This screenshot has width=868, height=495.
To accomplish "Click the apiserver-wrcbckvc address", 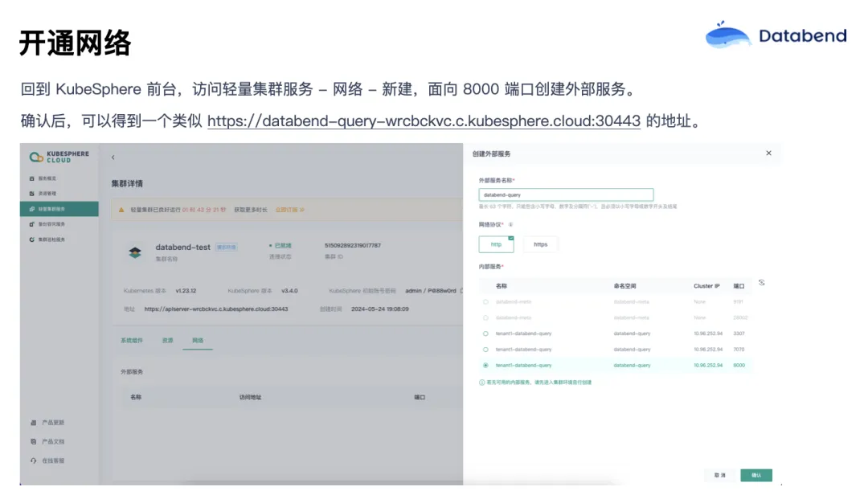I will coord(216,309).
